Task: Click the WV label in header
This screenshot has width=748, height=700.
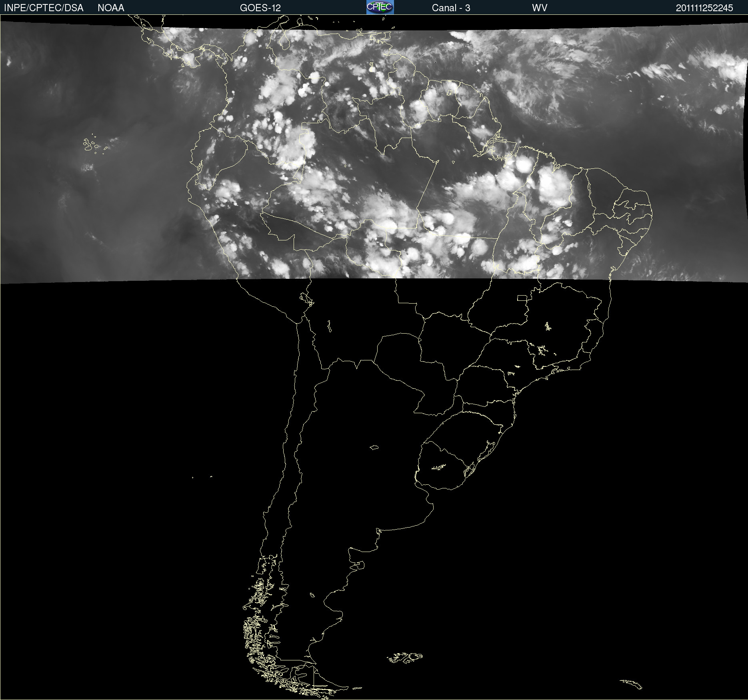Action: (540, 8)
